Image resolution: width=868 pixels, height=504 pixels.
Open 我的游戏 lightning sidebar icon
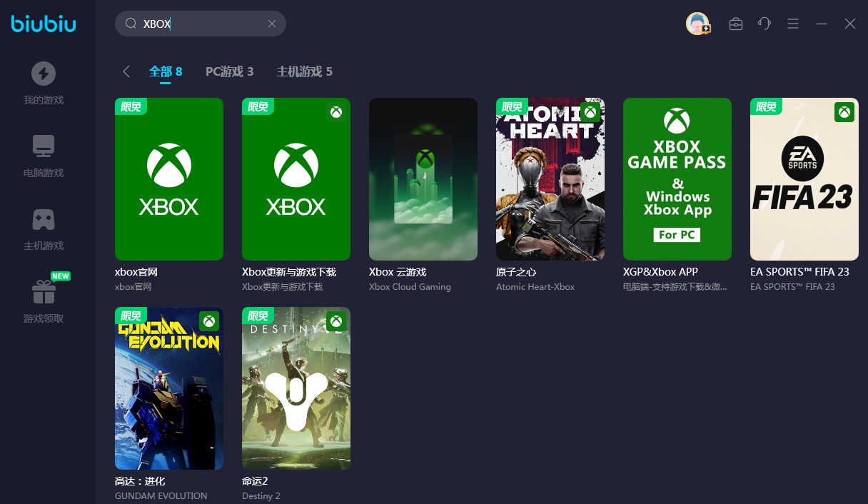(x=44, y=74)
